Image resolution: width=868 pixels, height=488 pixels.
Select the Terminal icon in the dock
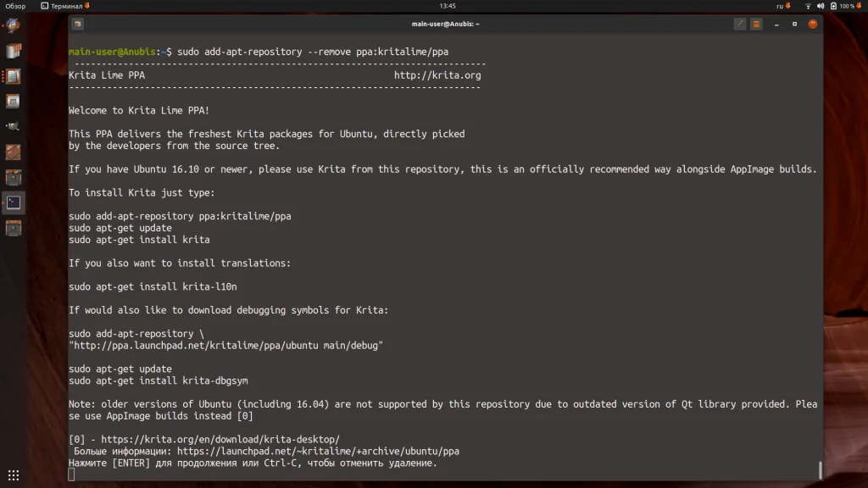click(14, 202)
